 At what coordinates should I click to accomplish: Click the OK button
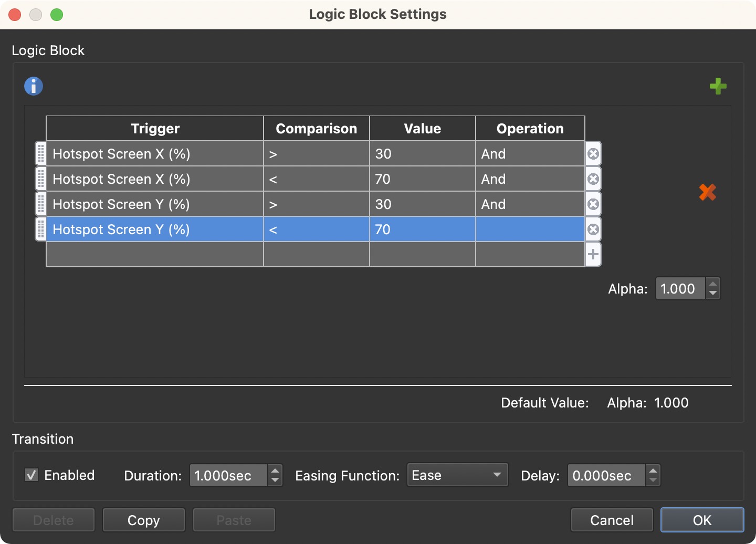tap(702, 520)
